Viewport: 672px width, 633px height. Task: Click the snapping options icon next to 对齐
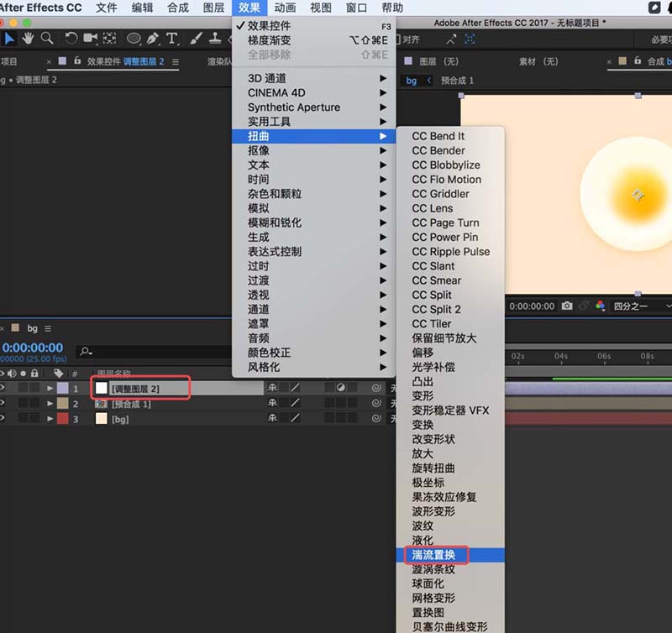[450, 39]
